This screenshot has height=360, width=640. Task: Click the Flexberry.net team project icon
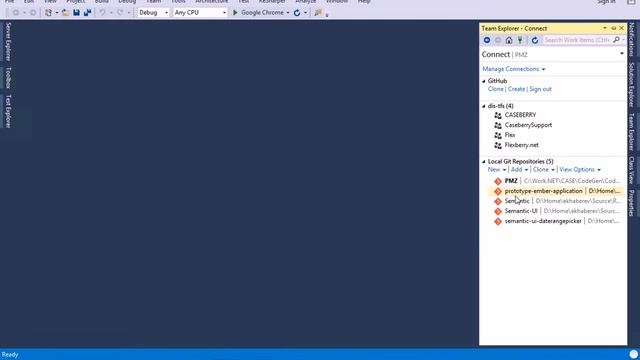pyautogui.click(x=498, y=145)
